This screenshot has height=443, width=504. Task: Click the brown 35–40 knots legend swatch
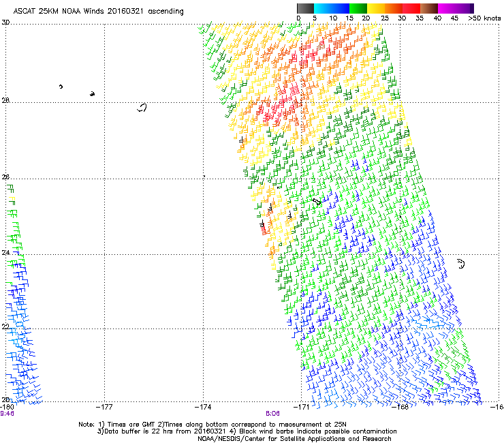point(429,8)
